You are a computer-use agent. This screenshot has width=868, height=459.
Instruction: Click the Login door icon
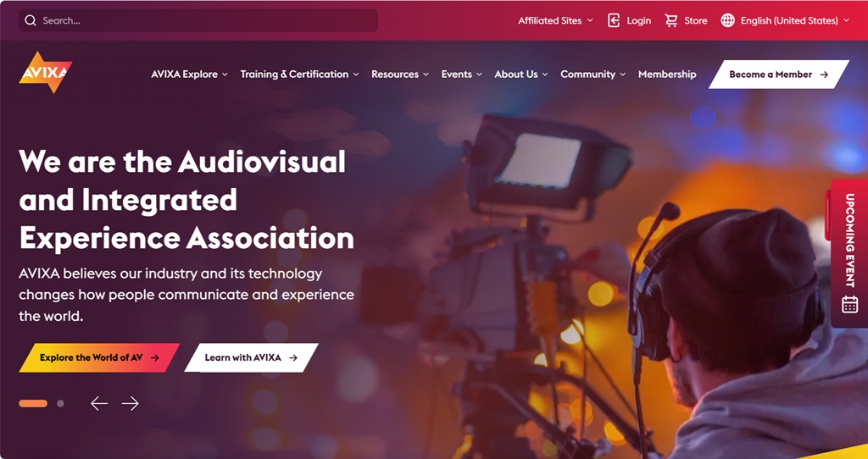pos(614,20)
